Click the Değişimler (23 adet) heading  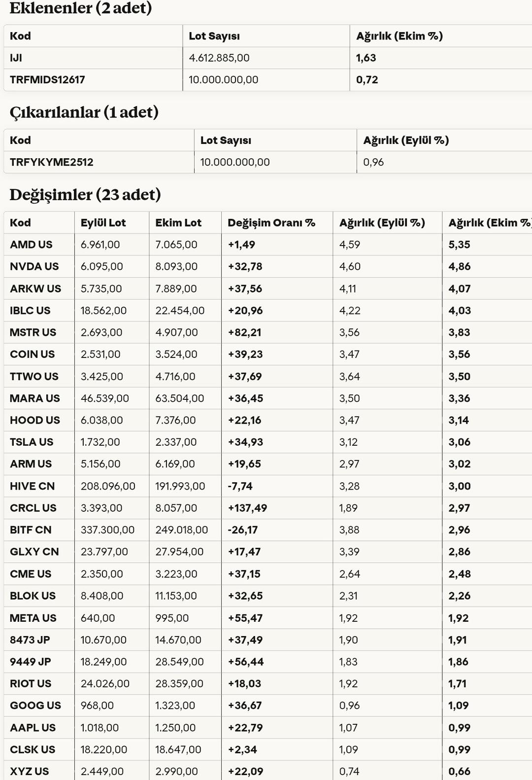(x=85, y=195)
